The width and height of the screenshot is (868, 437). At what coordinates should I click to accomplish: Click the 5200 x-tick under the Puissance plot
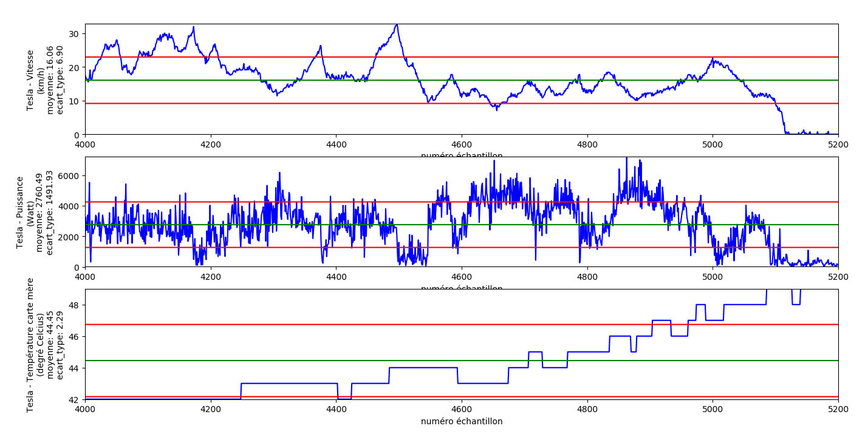pyautogui.click(x=838, y=278)
